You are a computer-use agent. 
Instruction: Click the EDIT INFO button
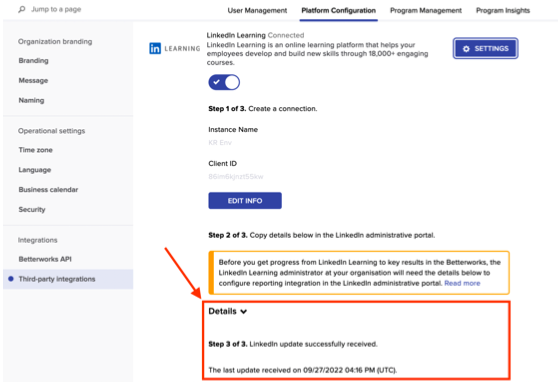[245, 201]
